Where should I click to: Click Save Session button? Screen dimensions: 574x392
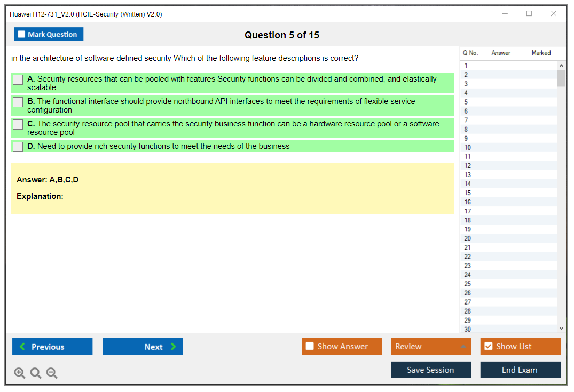pos(431,370)
